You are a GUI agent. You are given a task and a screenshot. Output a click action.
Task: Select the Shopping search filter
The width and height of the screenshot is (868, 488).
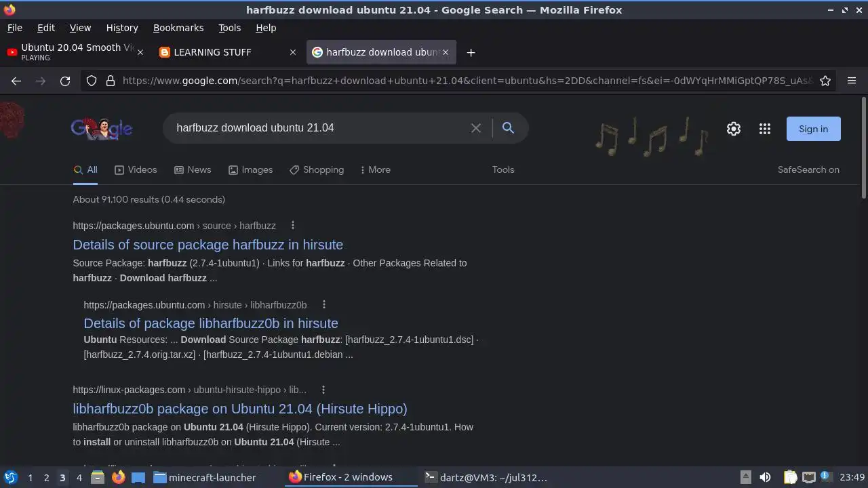pos(317,170)
